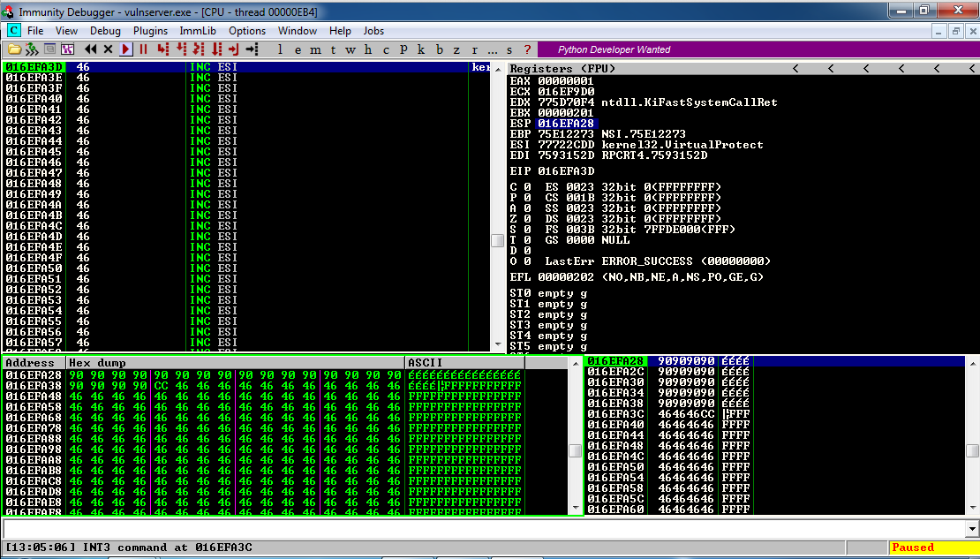Toggle the Z zero flag value
This screenshot has width=980, height=559.
pos(526,219)
